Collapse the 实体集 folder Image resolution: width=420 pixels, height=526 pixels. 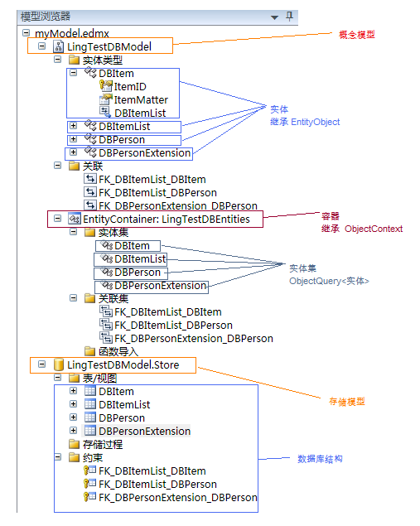(73, 232)
